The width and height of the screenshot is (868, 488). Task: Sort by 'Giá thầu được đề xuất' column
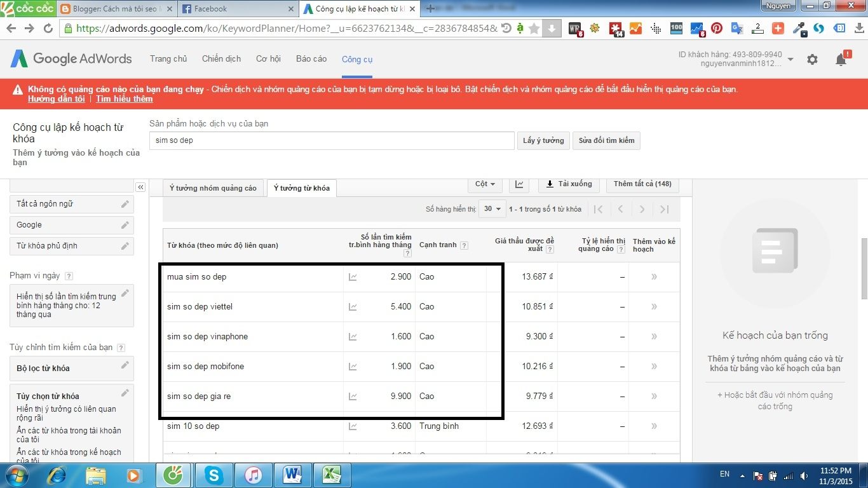point(524,245)
